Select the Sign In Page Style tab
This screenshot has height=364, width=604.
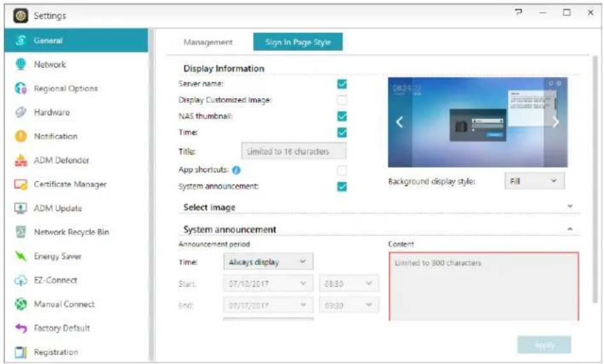298,42
